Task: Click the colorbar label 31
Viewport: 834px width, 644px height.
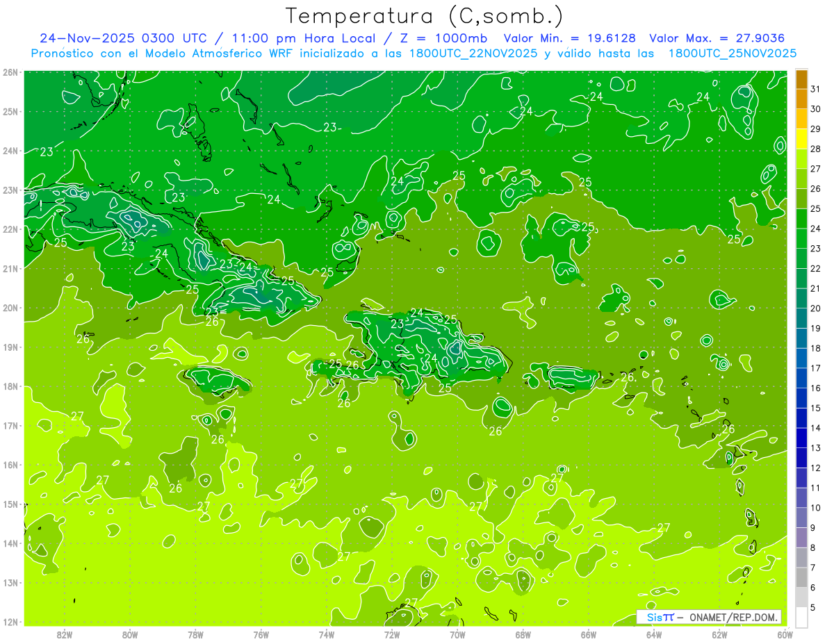Action: point(815,89)
